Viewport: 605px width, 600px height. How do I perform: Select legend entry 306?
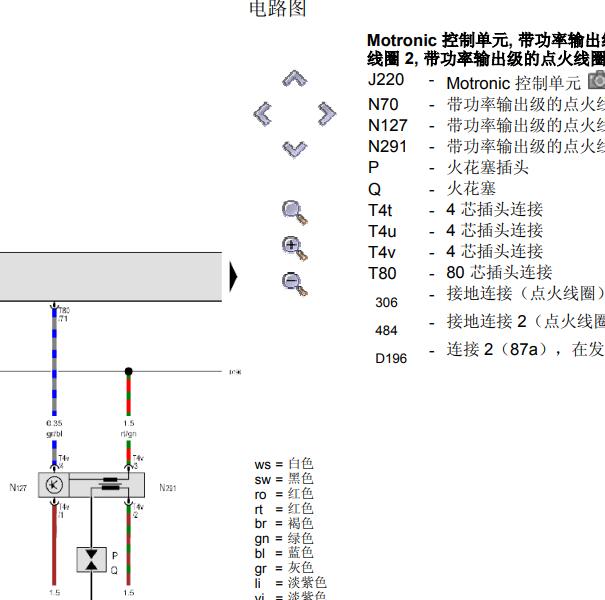pos(386,302)
